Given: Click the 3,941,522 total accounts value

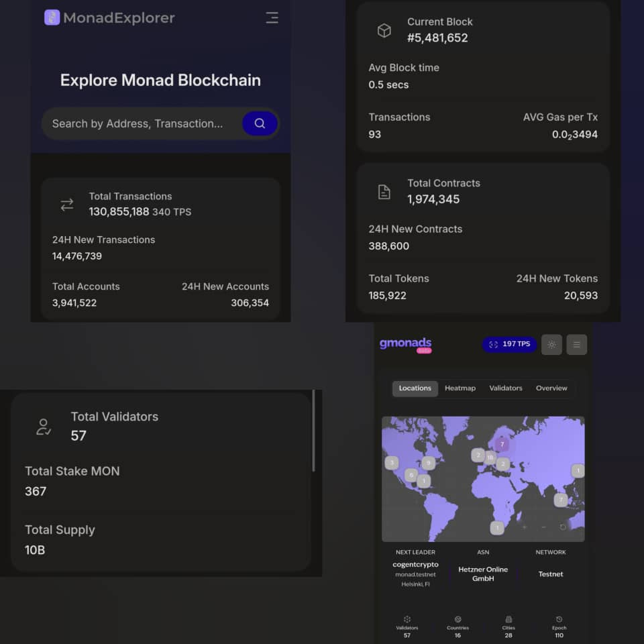Looking at the screenshot, I should [74, 303].
